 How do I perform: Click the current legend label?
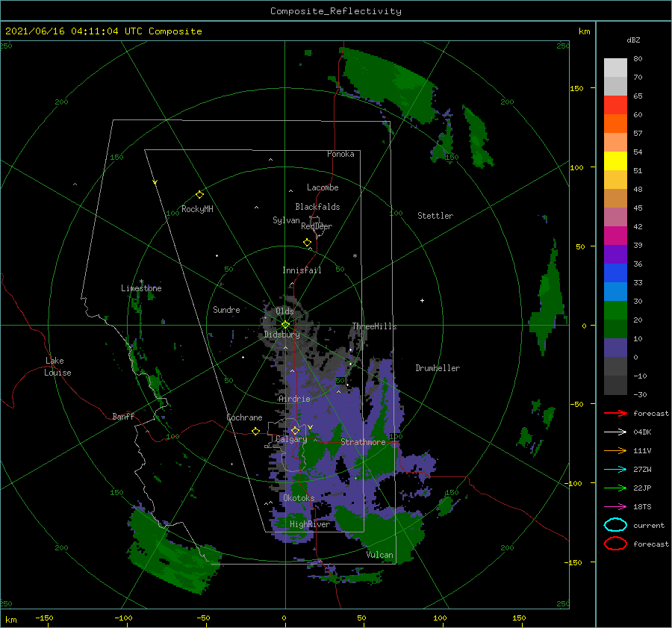pos(649,525)
